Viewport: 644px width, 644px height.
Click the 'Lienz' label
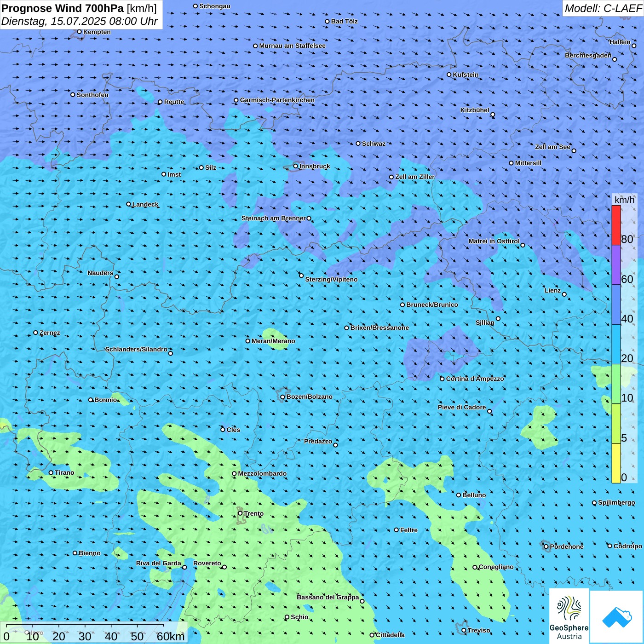pyautogui.click(x=552, y=290)
